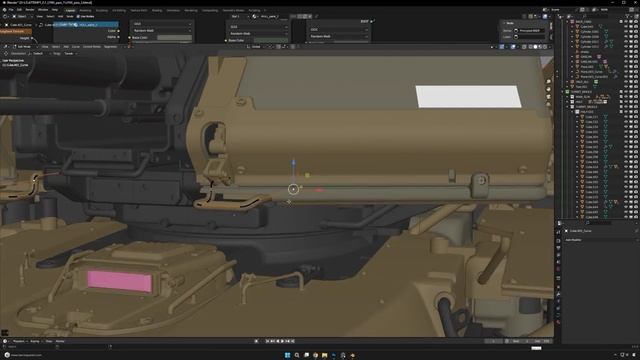The image size is (640, 360).
Task: Disable Cube.043 render camera icon
Action: (636, 27)
